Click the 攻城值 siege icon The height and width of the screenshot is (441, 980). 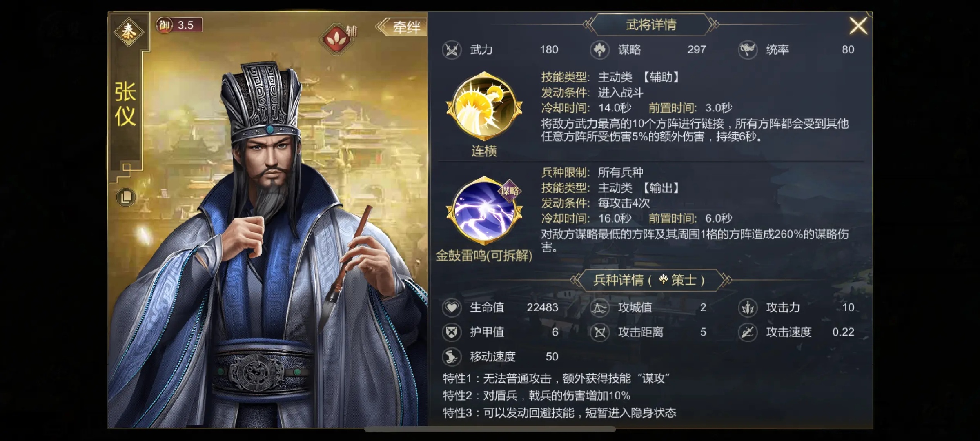600,307
